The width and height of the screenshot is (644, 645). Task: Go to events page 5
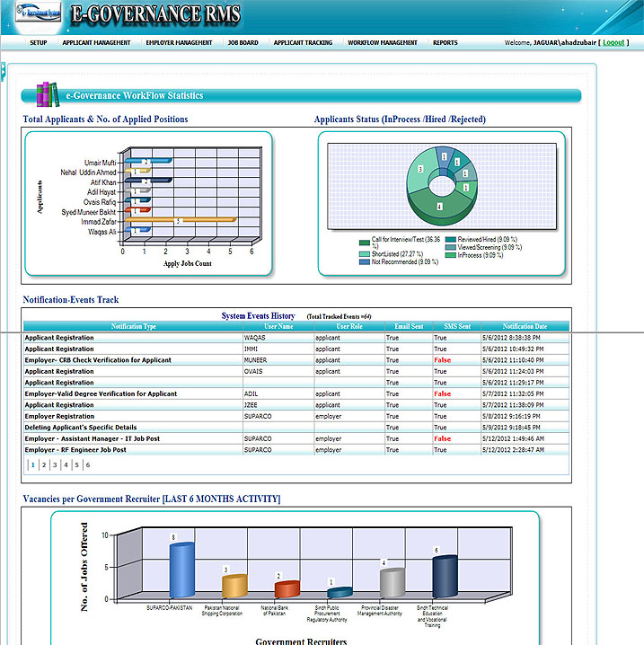77,464
